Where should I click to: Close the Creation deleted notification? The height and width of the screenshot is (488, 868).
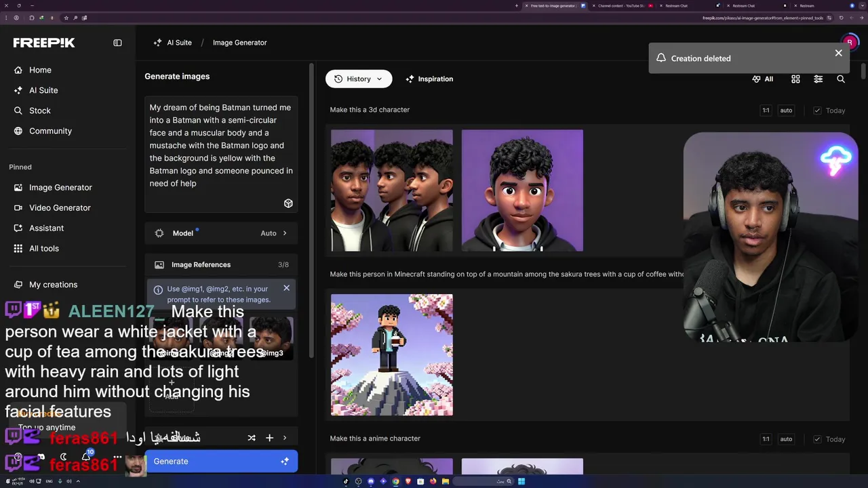838,53
